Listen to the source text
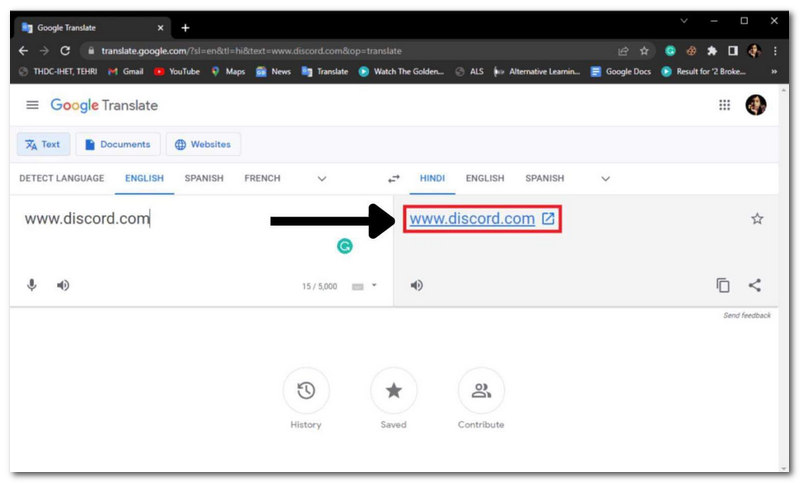 tap(63, 285)
